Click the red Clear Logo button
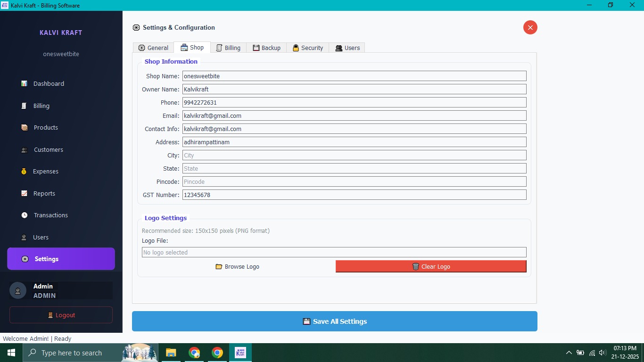Image resolution: width=644 pixels, height=362 pixels. [431, 266]
